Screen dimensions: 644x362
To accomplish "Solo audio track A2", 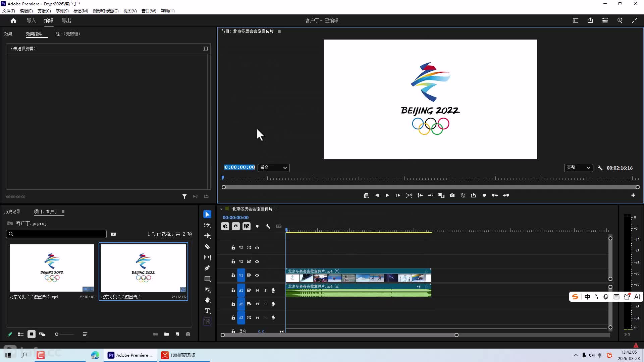I will [265, 304].
